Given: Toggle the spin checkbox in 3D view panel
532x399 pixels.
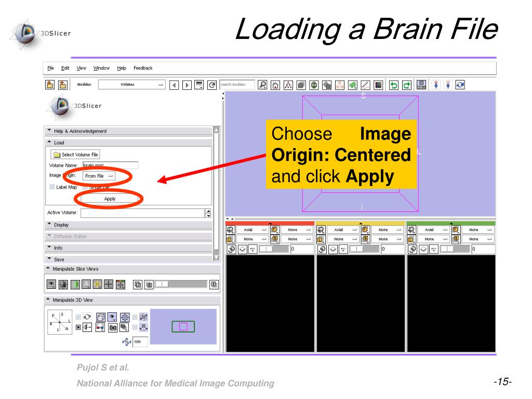Looking at the screenshot, I should (x=135, y=317).
